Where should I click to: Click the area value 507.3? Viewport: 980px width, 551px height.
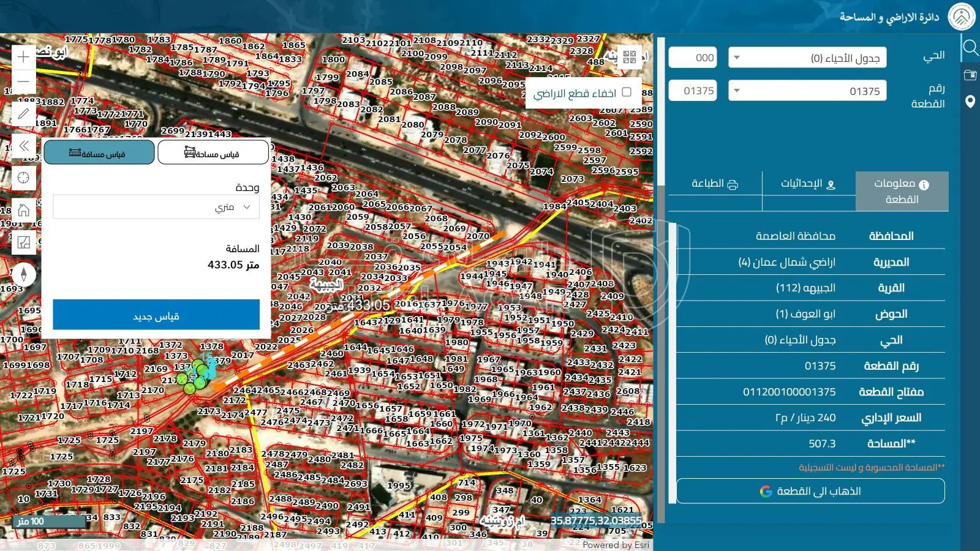822,443
